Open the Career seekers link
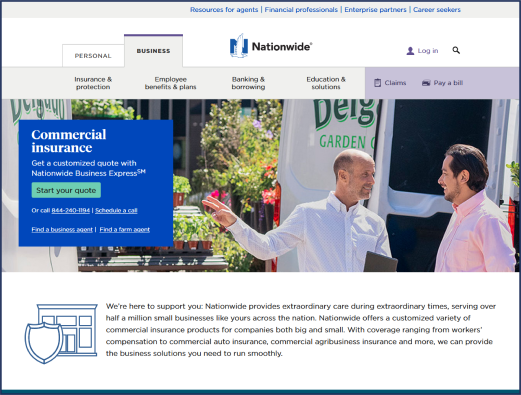 [x=437, y=10]
